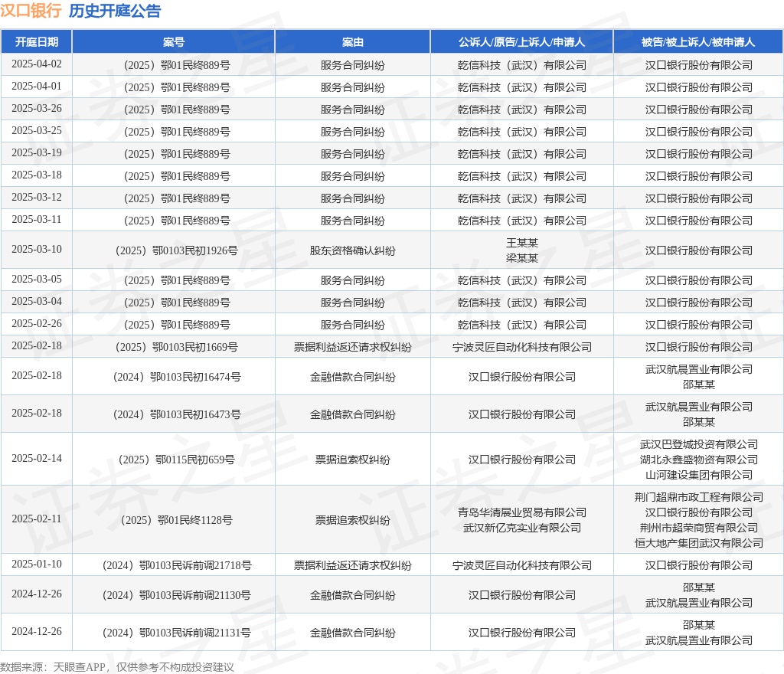Select the date cell 2025-03-05
Screen dimensions: 784x674
click(x=37, y=279)
